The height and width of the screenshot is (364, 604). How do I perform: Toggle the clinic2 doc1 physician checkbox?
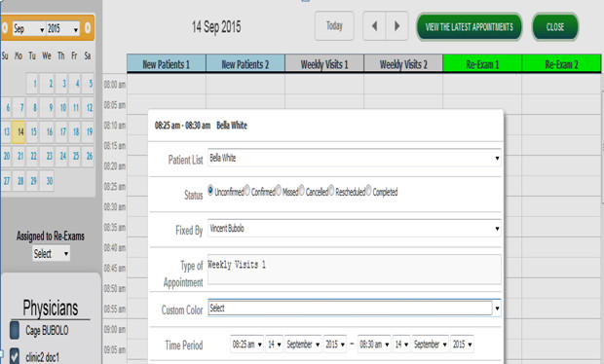[x=15, y=356]
